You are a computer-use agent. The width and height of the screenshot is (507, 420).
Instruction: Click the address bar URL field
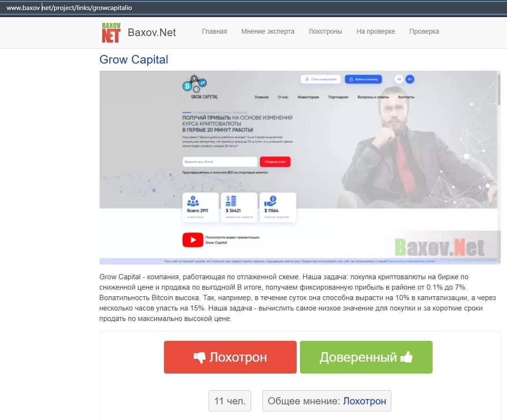253,8
